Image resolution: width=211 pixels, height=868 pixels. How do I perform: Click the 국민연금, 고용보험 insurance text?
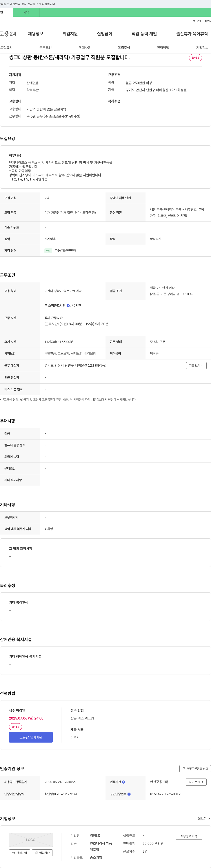70,354
